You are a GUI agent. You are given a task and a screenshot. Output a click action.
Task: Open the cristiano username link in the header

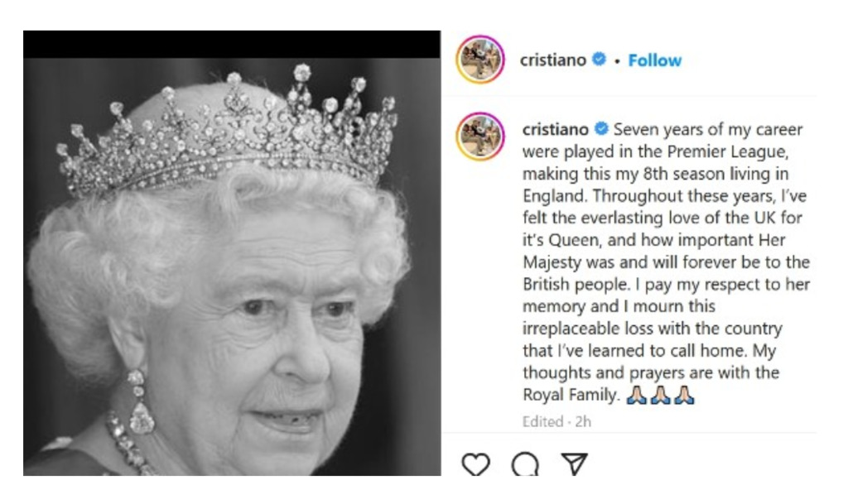tap(552, 60)
